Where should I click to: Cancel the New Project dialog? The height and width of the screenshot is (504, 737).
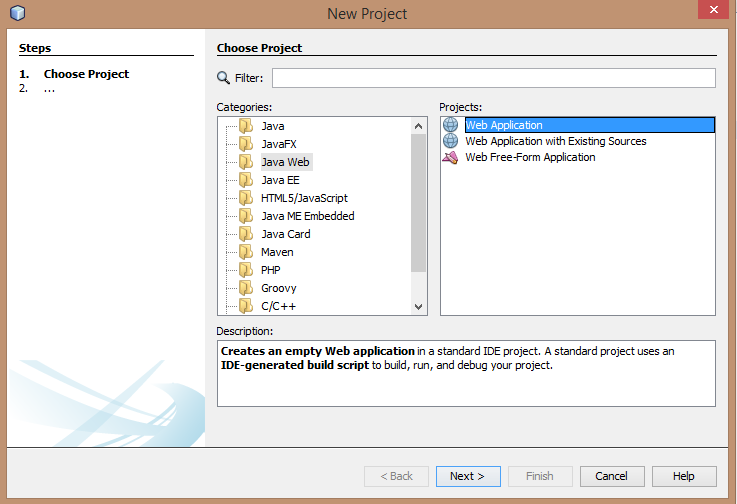click(612, 476)
